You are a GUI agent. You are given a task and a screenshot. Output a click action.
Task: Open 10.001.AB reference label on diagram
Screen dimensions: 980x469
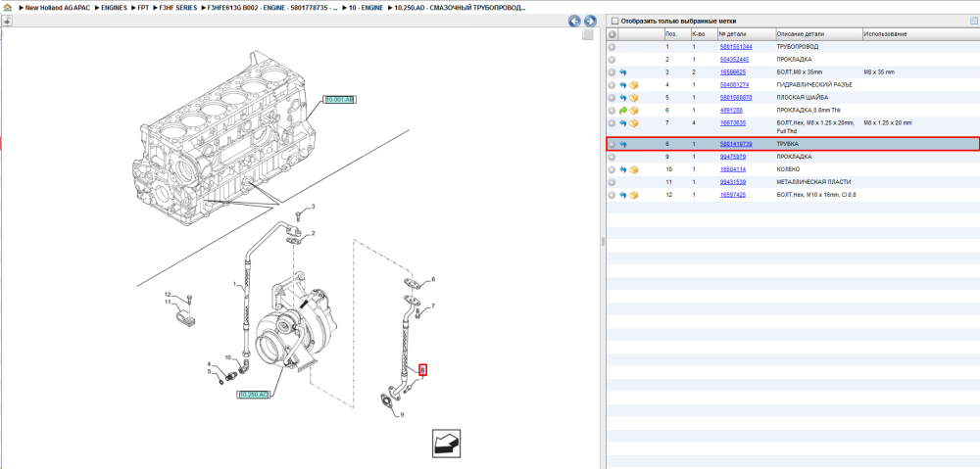tap(339, 99)
